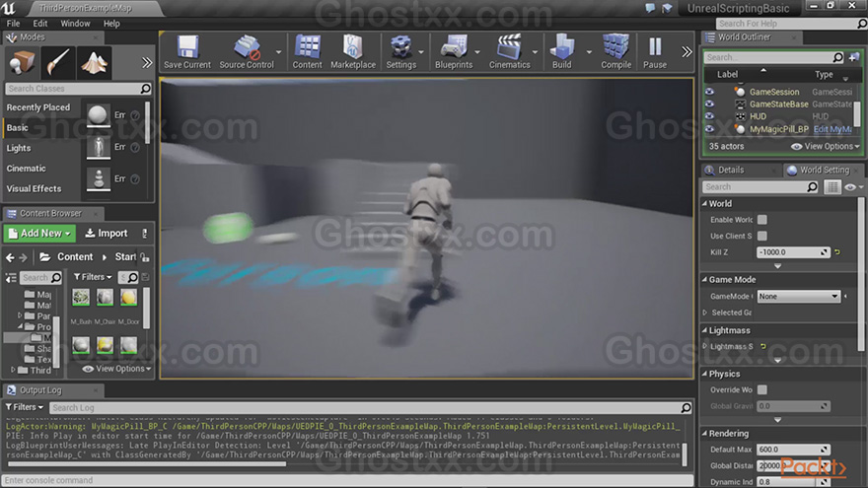Toggle visibility of HUD actor
Screen dimensions: 868x488
709,115
